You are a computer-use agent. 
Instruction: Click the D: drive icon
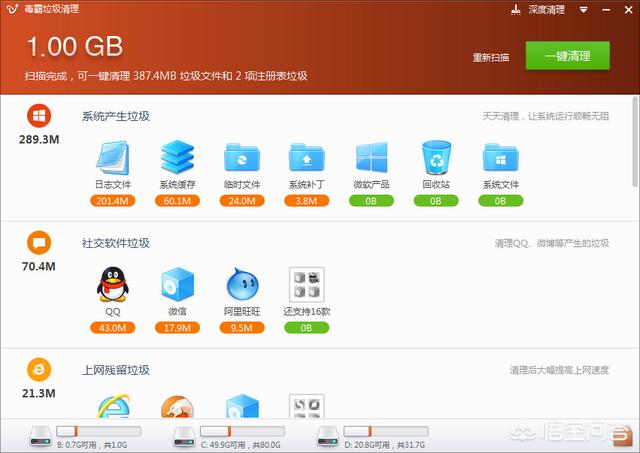[328, 437]
